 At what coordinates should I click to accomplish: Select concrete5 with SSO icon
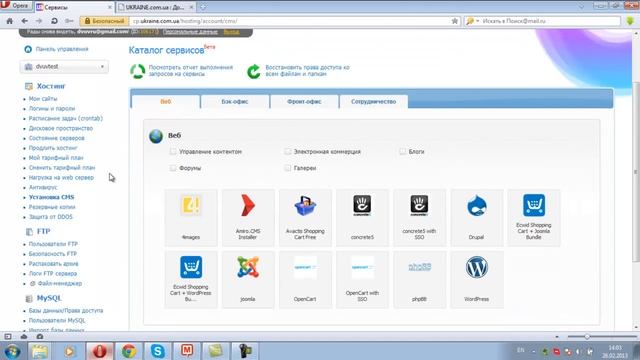[x=419, y=205]
